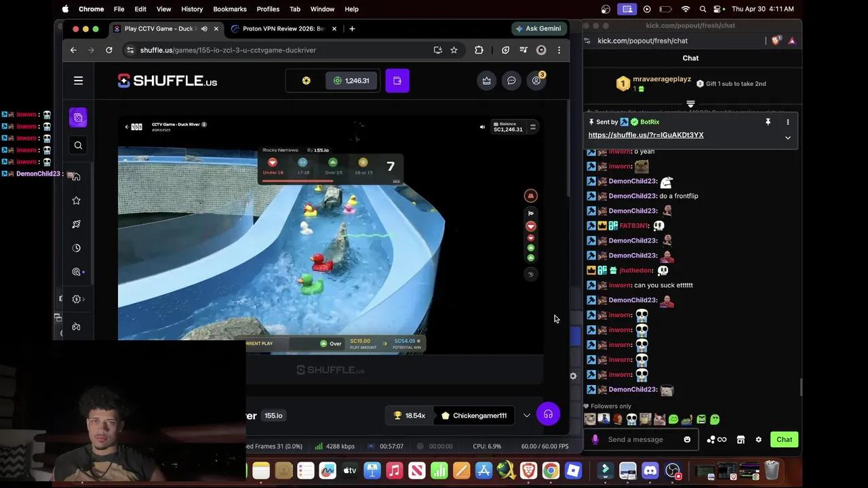Click the in-game history clock icon

pyautogui.click(x=531, y=274)
